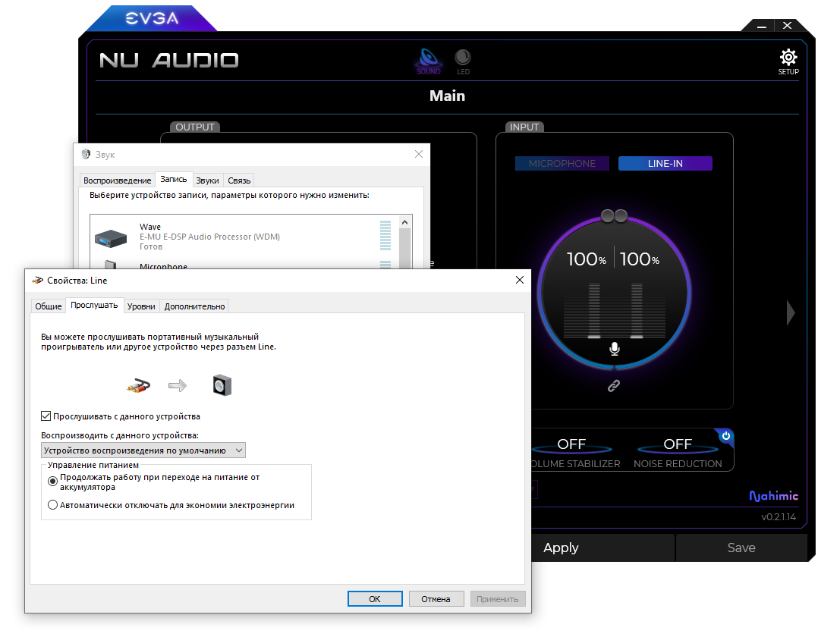Open the SOUND section in NU Audio
The image size is (840, 637).
click(429, 61)
